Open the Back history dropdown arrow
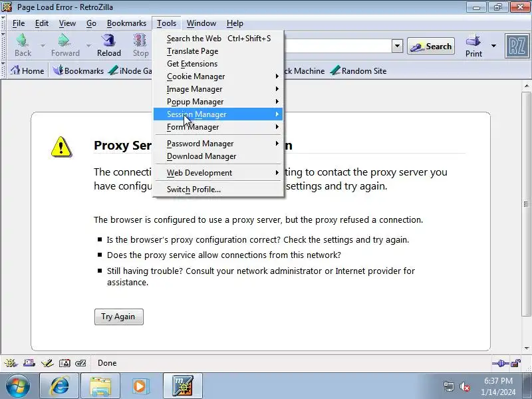This screenshot has width=532, height=399. [x=43, y=45]
